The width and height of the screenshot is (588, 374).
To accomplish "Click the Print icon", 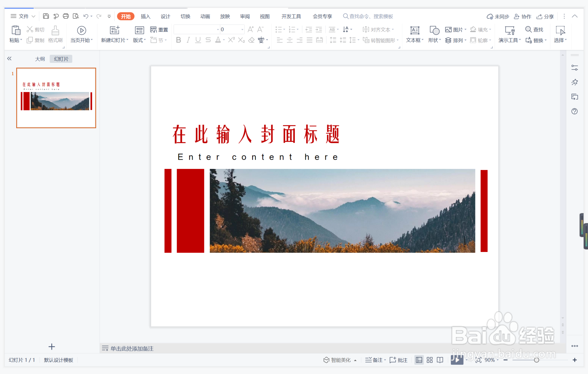I will click(66, 16).
